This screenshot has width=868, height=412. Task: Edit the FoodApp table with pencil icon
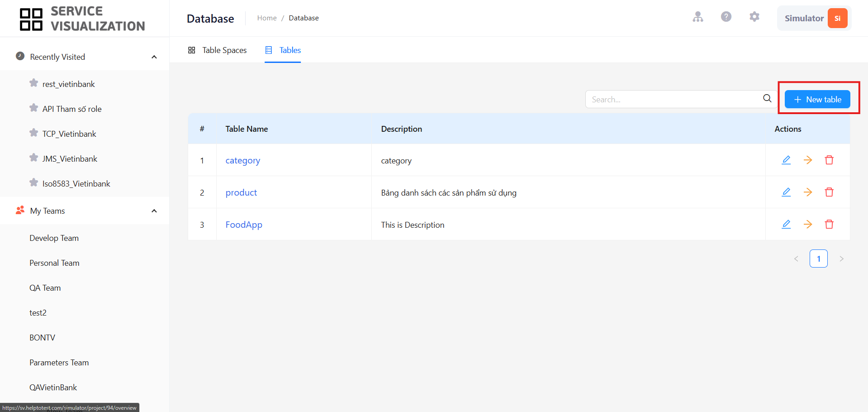(786, 224)
